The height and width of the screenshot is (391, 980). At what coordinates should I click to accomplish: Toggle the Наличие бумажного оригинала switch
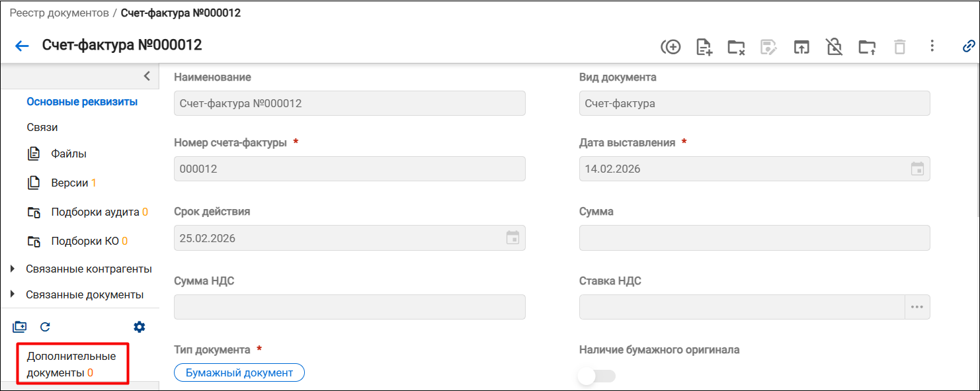tap(596, 376)
